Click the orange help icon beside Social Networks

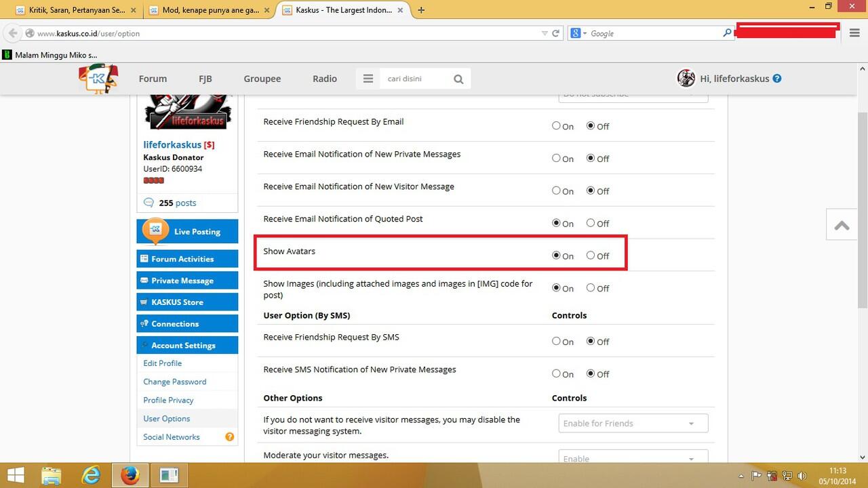[x=230, y=437]
